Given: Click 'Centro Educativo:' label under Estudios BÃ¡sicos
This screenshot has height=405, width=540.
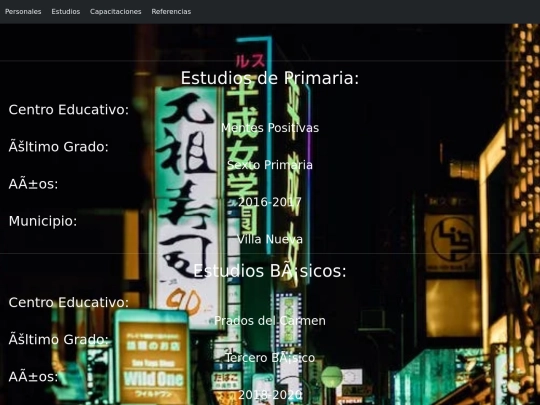Looking at the screenshot, I should [x=69, y=302].
